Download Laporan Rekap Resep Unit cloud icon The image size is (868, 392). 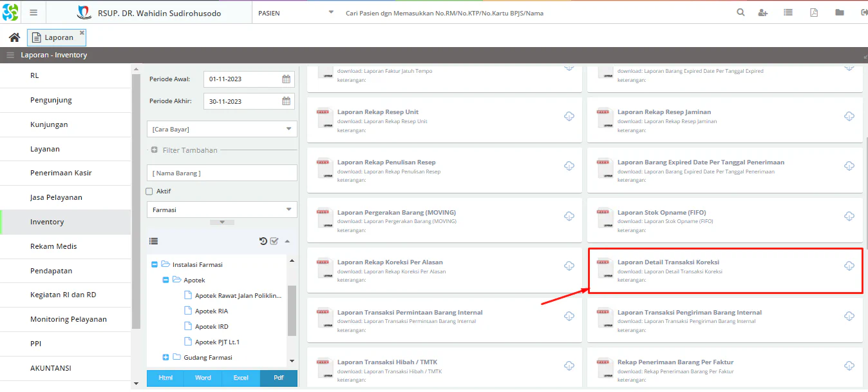(569, 116)
